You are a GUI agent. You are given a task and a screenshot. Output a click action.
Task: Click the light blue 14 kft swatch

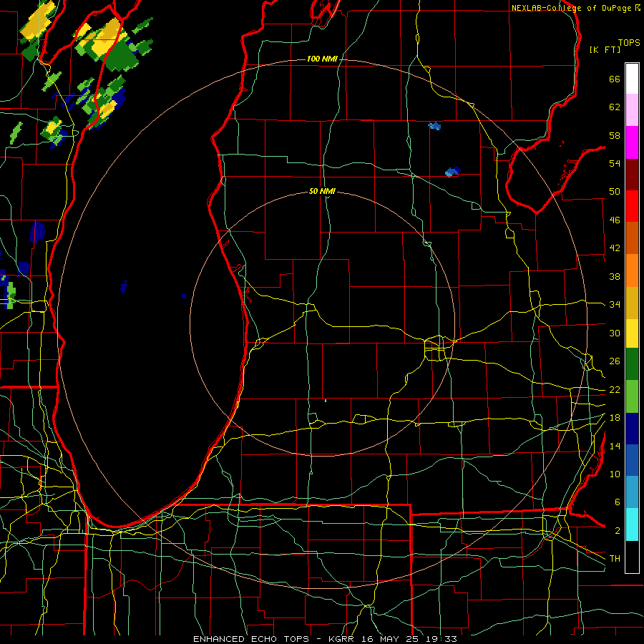[632, 492]
